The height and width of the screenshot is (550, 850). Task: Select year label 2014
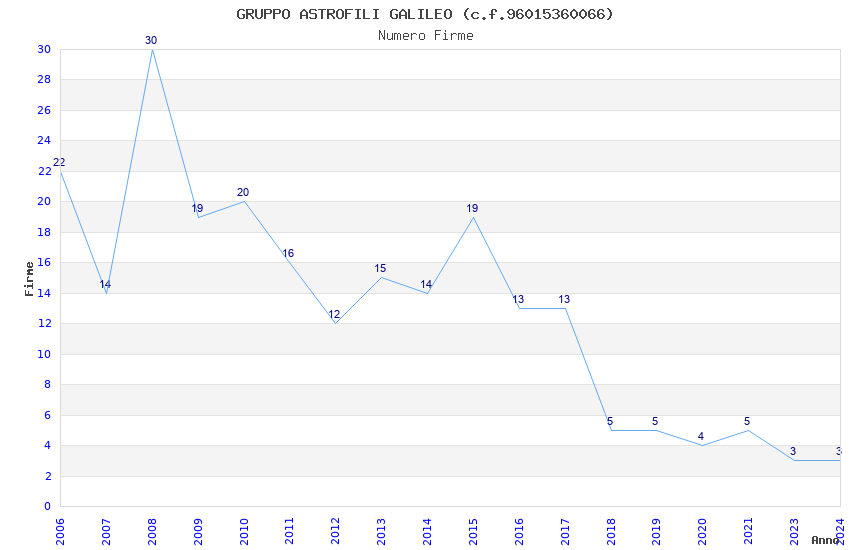pos(427,532)
